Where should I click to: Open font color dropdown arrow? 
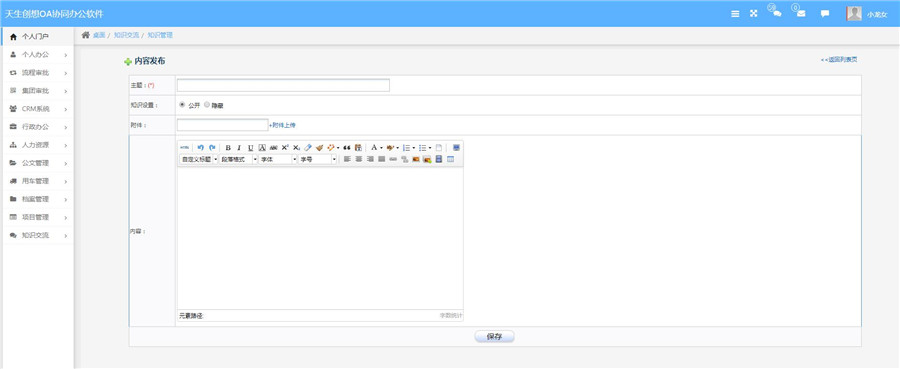(381, 148)
